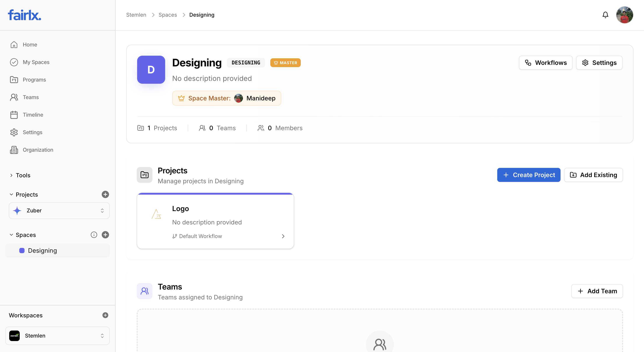Create a new workspace with plus button
This screenshot has width=644, height=352.
pos(105,315)
